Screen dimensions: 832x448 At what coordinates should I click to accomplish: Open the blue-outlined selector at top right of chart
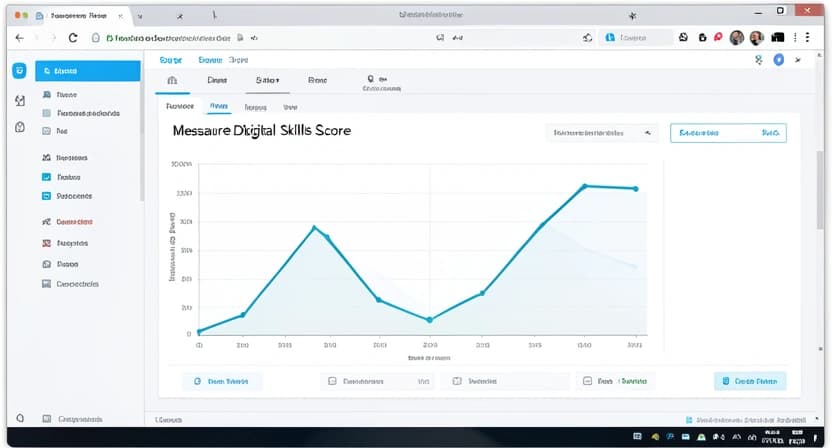727,132
